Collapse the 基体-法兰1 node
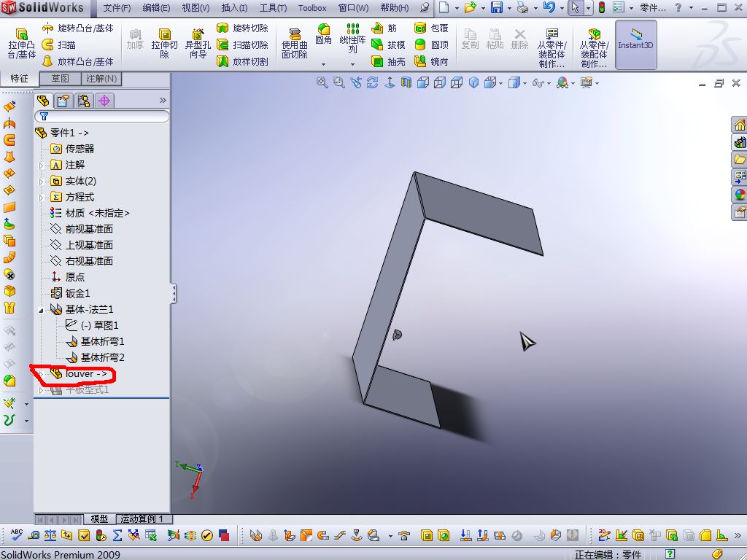The width and height of the screenshot is (747, 560). 42,311
